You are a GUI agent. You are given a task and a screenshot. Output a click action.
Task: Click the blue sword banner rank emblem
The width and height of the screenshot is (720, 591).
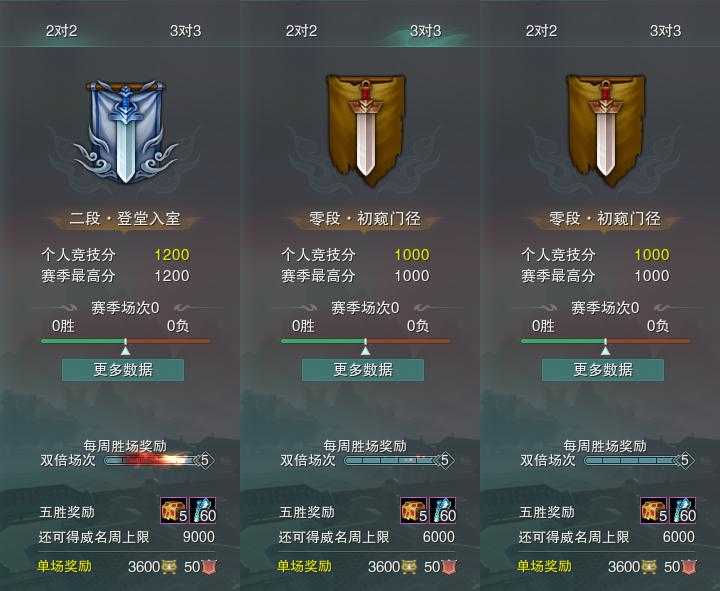(x=125, y=132)
